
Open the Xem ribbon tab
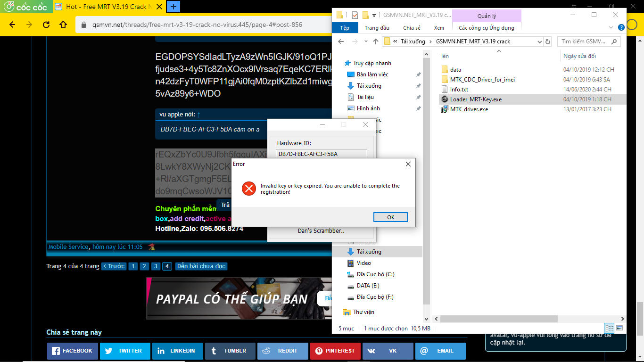click(439, 28)
